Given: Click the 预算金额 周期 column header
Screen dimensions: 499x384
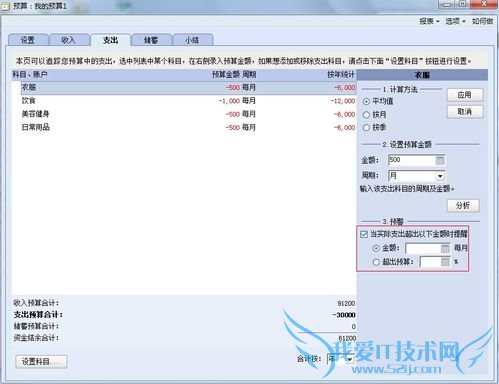Looking at the screenshot, I should pos(234,75).
